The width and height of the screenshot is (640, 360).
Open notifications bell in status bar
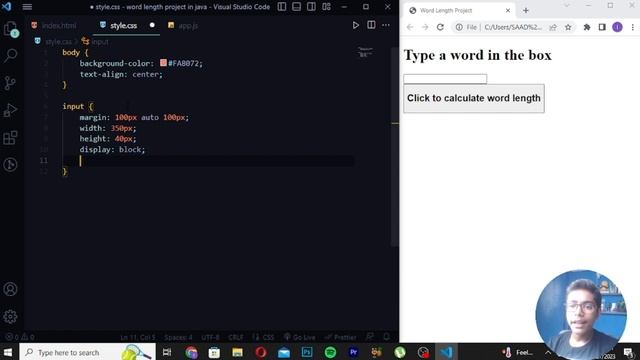coord(386,337)
